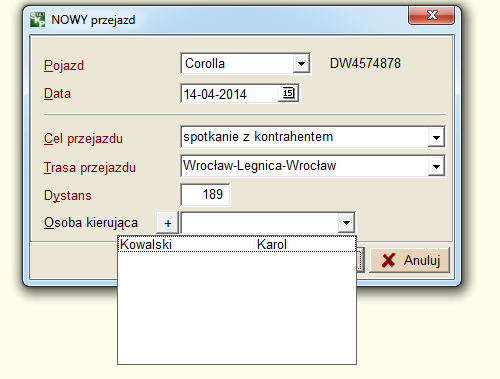Click the date field 14-04-2014

(x=230, y=93)
